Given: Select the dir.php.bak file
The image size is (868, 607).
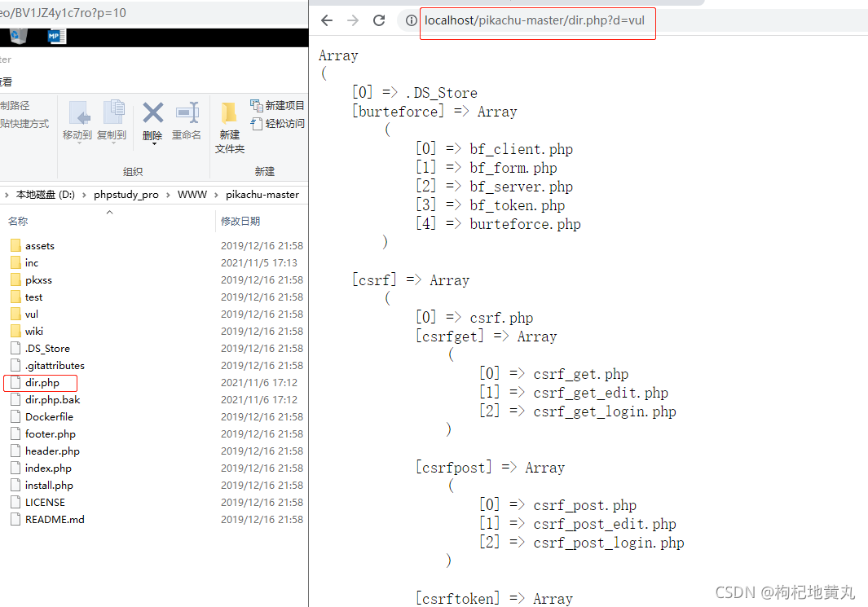Looking at the screenshot, I should 53,400.
